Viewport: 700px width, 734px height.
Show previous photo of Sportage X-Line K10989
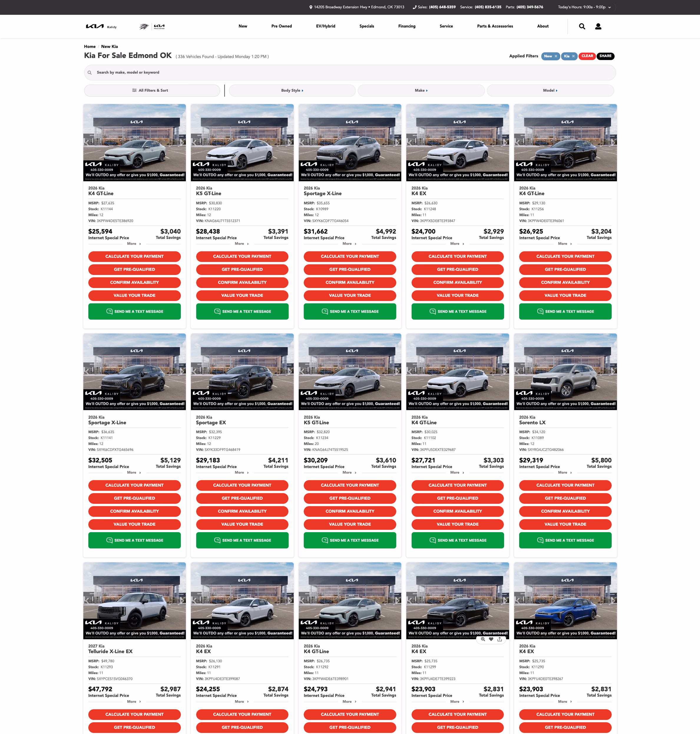[x=303, y=142]
